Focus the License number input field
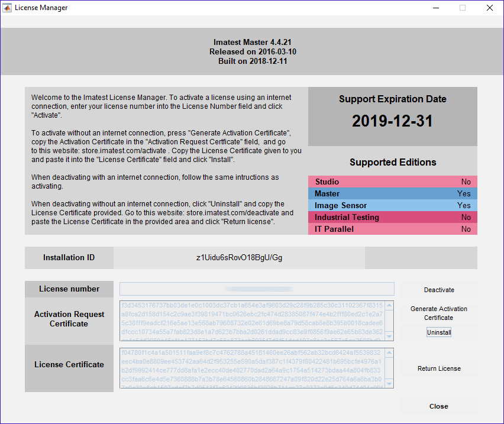The image size is (504, 424). pos(257,289)
